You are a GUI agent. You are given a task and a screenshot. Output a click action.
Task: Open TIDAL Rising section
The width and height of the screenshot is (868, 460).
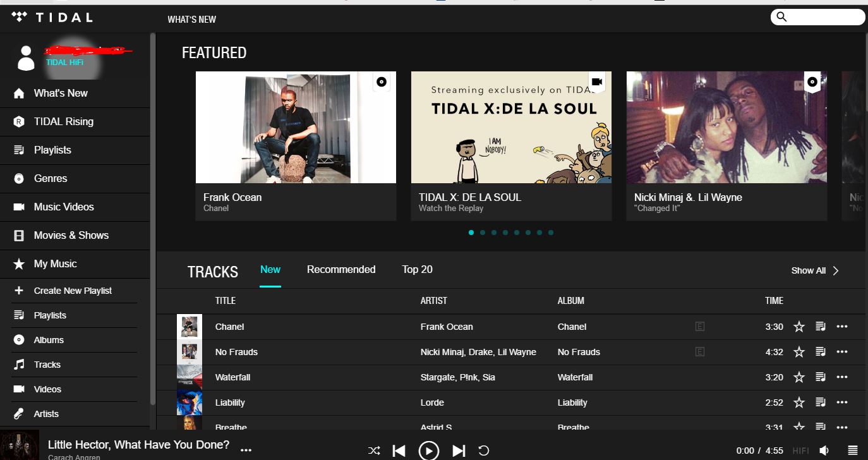(x=75, y=122)
